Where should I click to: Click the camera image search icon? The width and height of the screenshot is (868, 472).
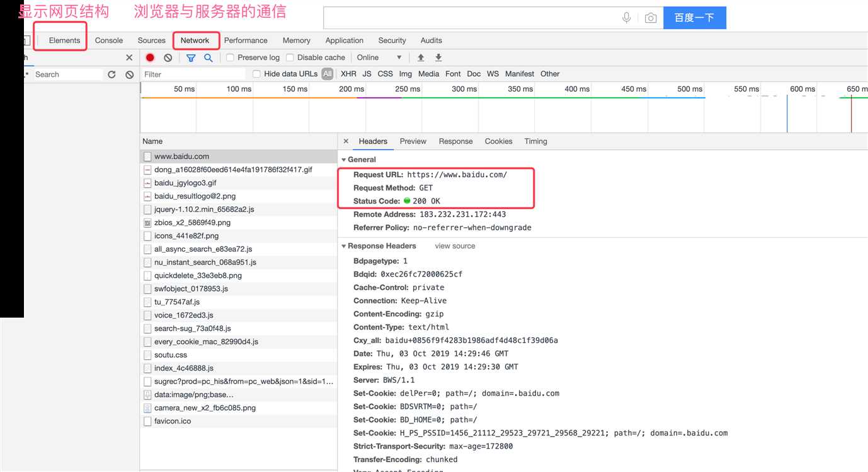click(x=651, y=18)
